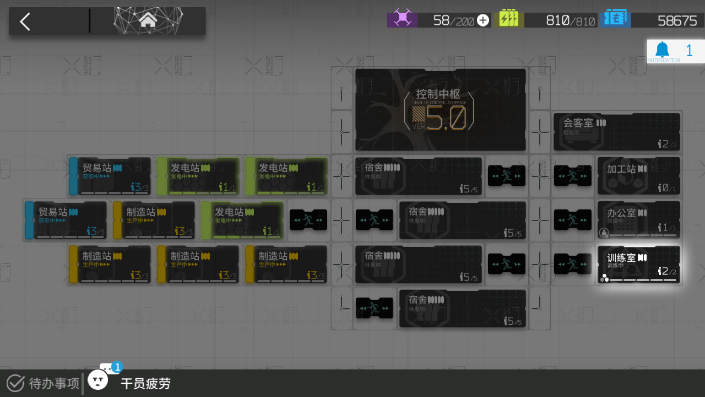Tap the purple drone icon
The height and width of the screenshot is (397, 705).
(402, 19)
